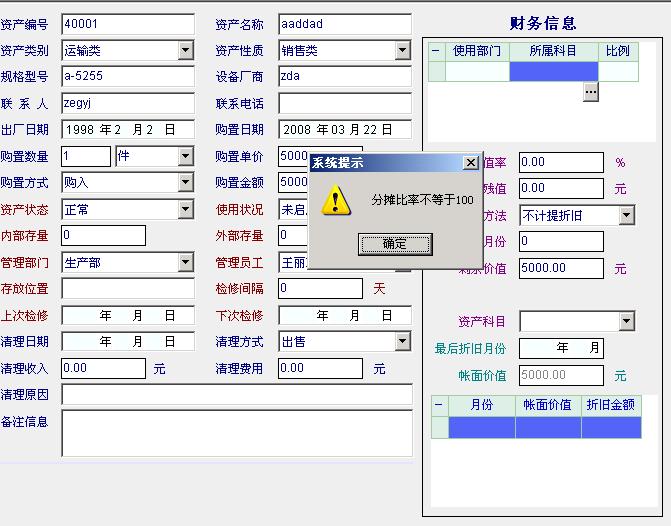Viewport: 671px width, 526px height.
Task: Collapse the 使用部门 table minus icon
Action: point(436,51)
